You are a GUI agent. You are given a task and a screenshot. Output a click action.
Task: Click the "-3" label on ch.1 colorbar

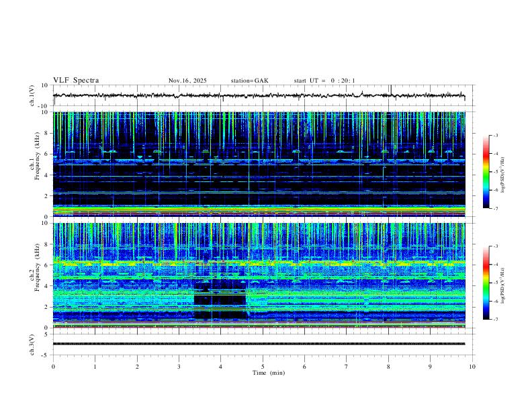(x=496, y=135)
